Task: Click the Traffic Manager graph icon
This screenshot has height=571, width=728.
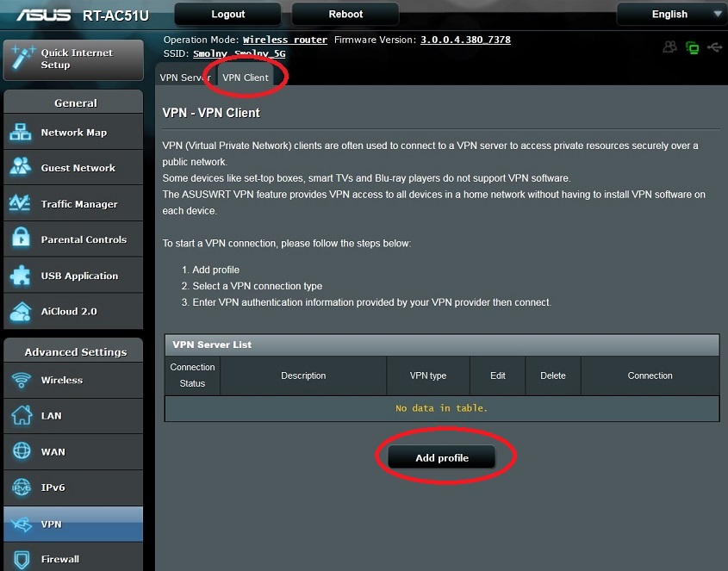Action: [x=21, y=203]
